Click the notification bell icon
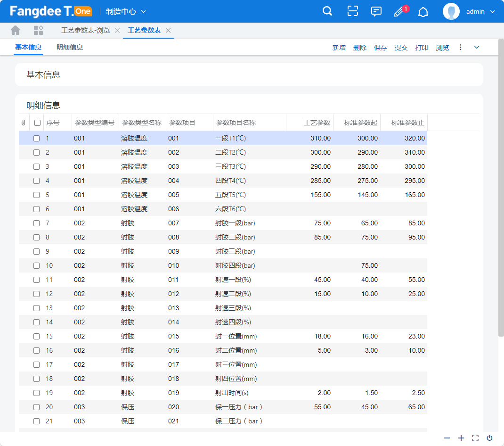Image resolution: width=504 pixels, height=446 pixels. [423, 12]
